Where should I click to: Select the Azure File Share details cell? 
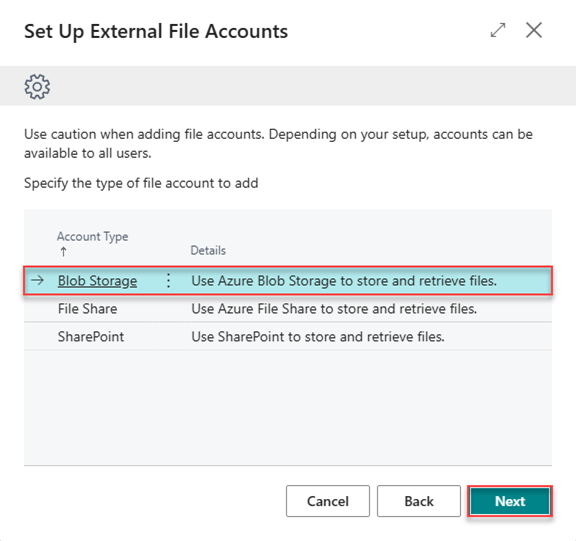pyautogui.click(x=334, y=309)
